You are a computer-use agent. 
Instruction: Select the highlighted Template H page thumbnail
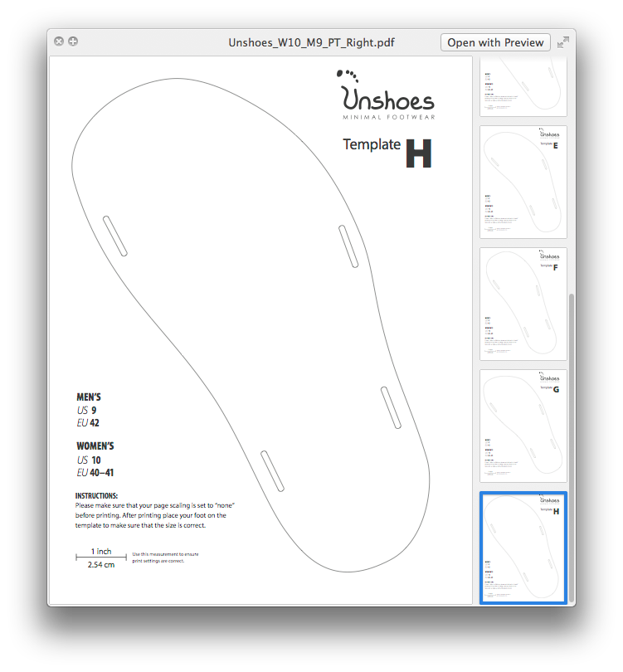(x=523, y=548)
